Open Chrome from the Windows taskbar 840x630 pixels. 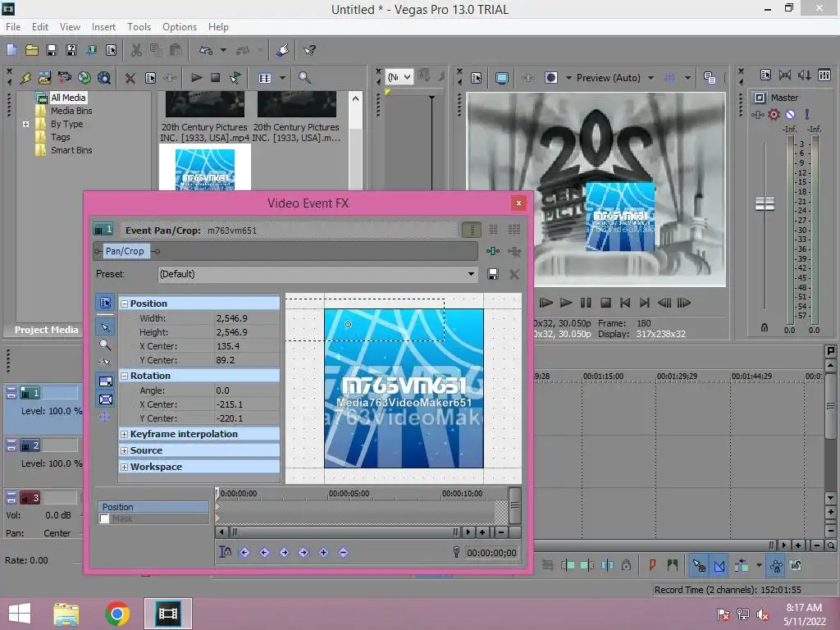(x=117, y=614)
